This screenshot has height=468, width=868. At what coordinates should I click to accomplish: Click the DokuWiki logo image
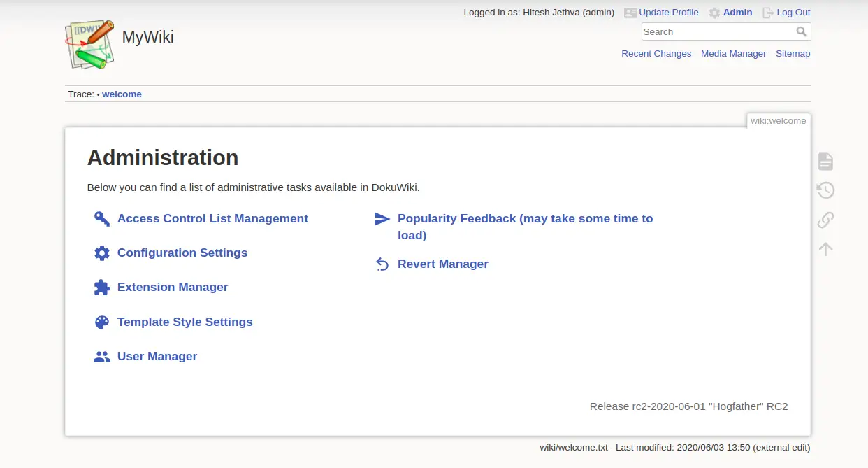pyautogui.click(x=89, y=45)
